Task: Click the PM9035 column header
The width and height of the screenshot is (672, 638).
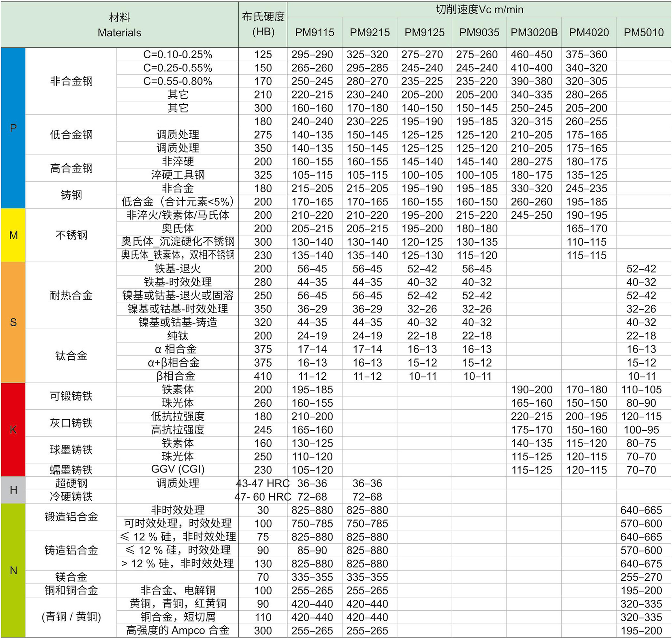Action: coord(479,32)
